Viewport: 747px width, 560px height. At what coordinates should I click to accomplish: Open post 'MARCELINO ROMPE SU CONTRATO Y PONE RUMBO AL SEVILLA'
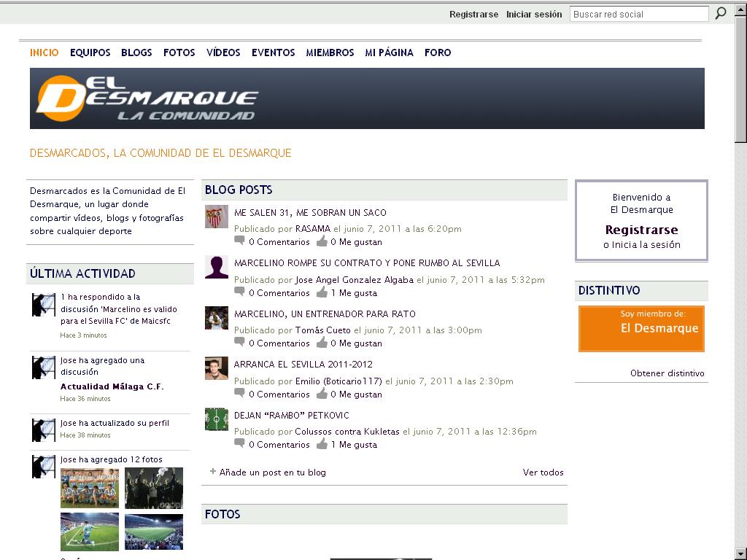click(x=367, y=262)
